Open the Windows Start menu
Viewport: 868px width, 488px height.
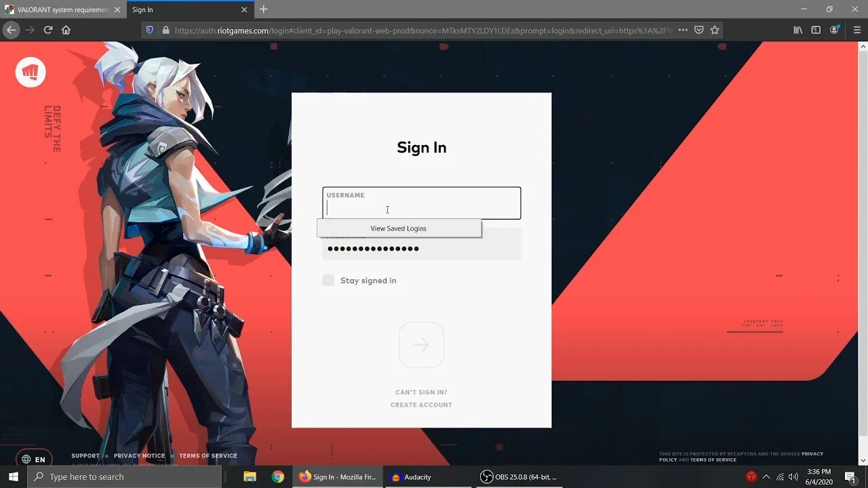click(x=14, y=476)
